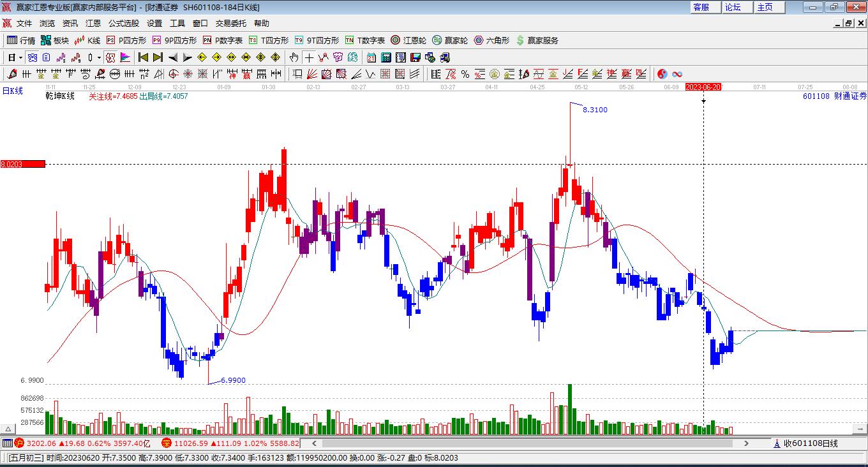
Task: Click the 8.3100 high price label
Action: (595, 110)
